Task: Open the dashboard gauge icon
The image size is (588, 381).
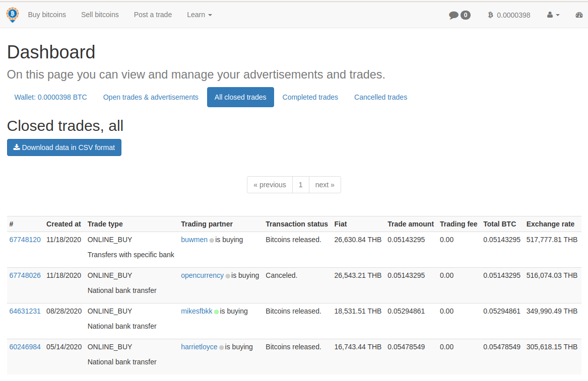Action: [x=579, y=15]
